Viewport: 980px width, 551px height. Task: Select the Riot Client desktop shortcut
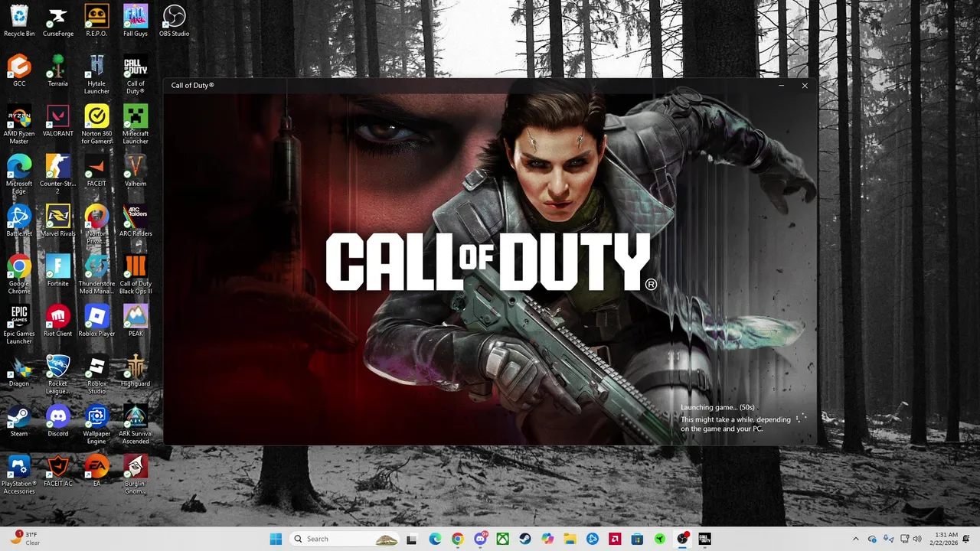(57, 321)
